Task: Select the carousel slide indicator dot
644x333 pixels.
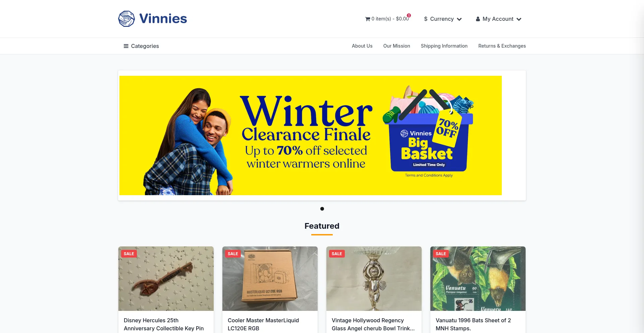Action: 322,209
